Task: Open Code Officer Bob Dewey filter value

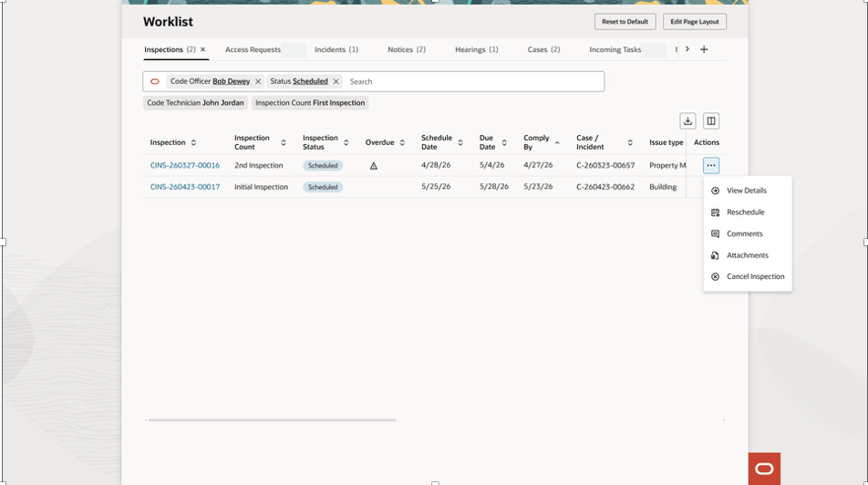Action: pyautogui.click(x=231, y=81)
